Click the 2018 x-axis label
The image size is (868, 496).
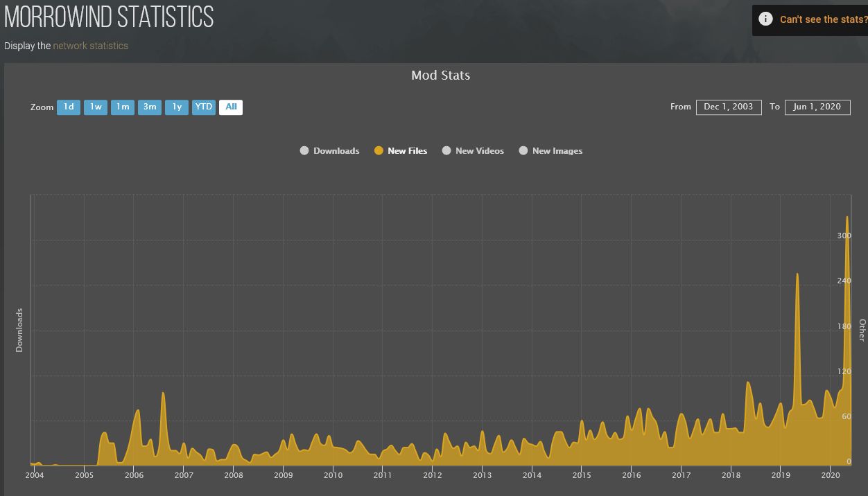tap(731, 475)
